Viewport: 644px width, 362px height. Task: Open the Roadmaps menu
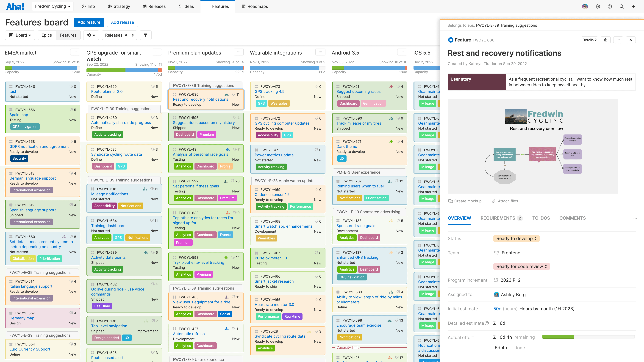tap(255, 6)
